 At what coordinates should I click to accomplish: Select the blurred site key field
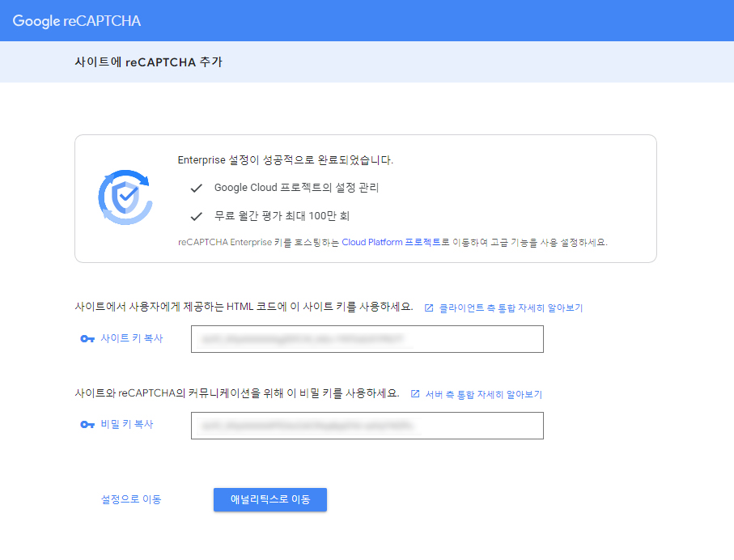tap(367, 339)
